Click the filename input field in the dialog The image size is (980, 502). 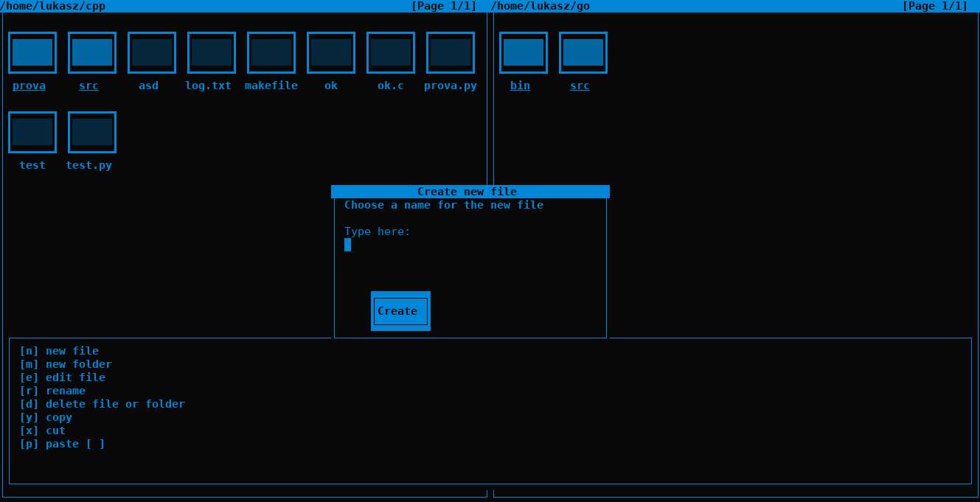point(347,245)
